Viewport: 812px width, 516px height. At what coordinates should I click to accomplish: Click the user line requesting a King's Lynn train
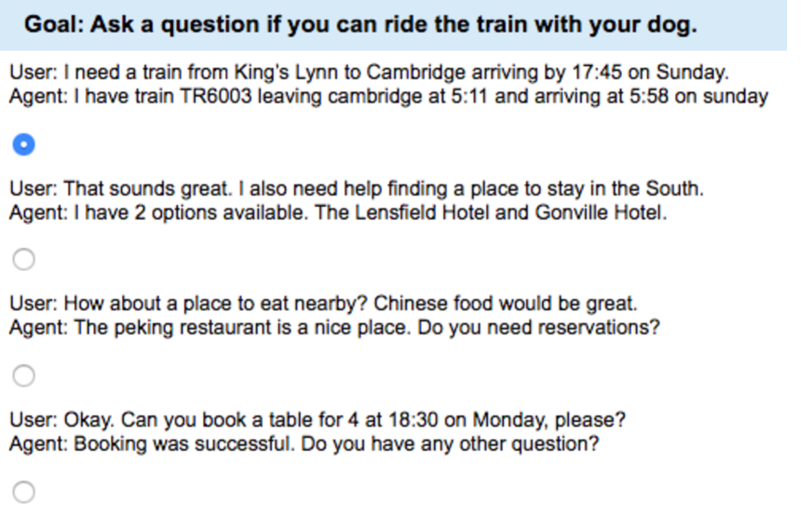[370, 72]
